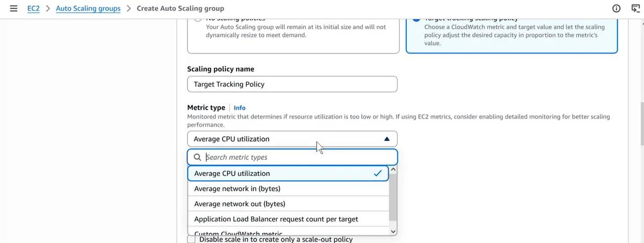Click the search magnifier icon in metric search
Screen dimensions: 644x243
[x=197, y=157]
